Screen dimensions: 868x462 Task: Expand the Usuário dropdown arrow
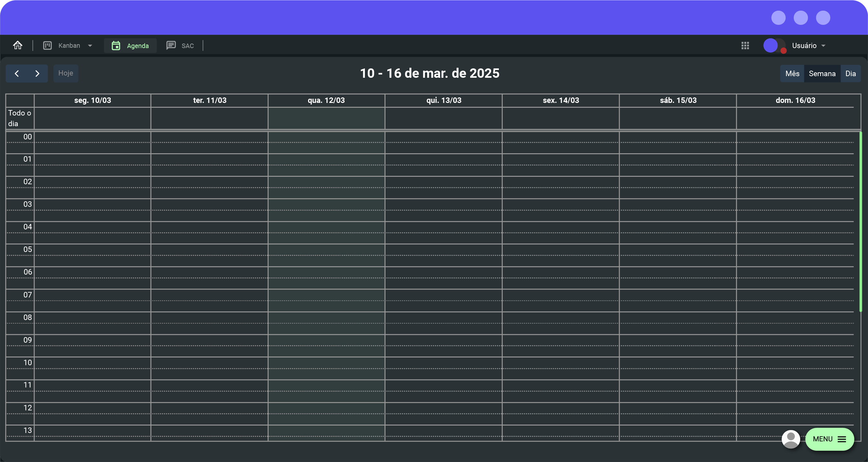point(823,46)
